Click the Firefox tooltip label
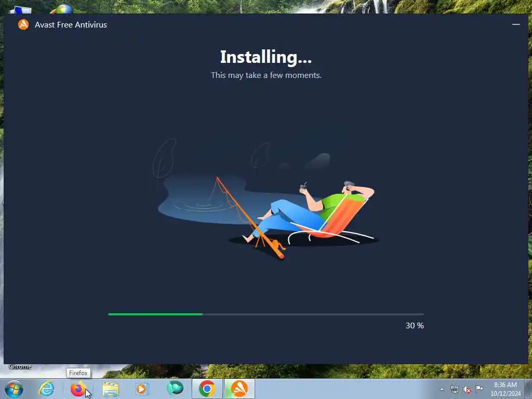532x399 pixels. coord(78,373)
